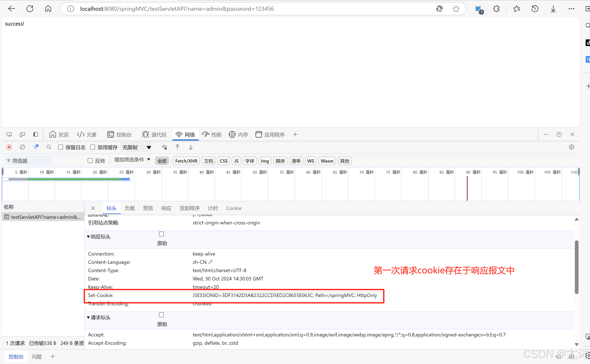Open the browser home page
Image resolution: width=590 pixels, height=364 pixels.
coord(48,9)
